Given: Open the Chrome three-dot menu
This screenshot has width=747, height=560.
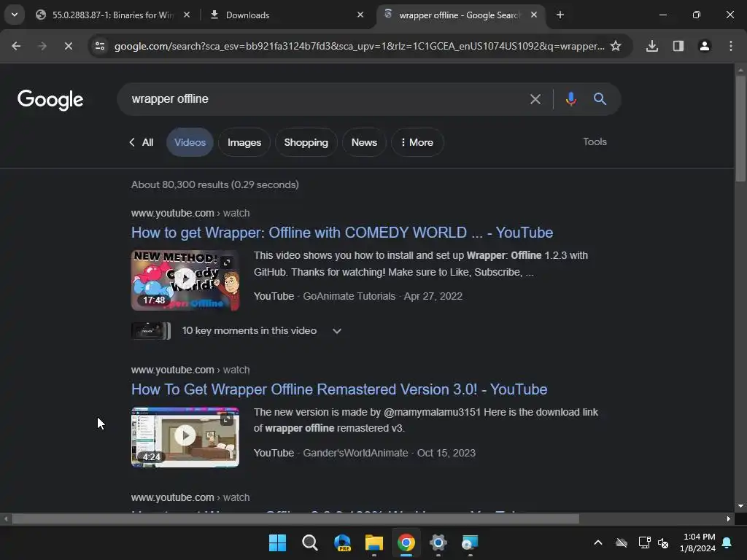Looking at the screenshot, I should [x=731, y=46].
